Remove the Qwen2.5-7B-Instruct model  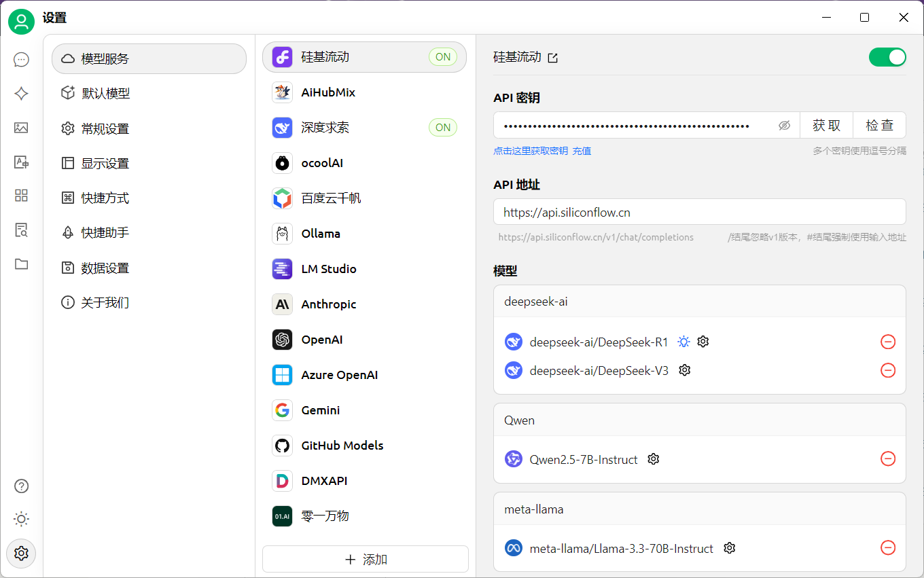pyautogui.click(x=888, y=458)
